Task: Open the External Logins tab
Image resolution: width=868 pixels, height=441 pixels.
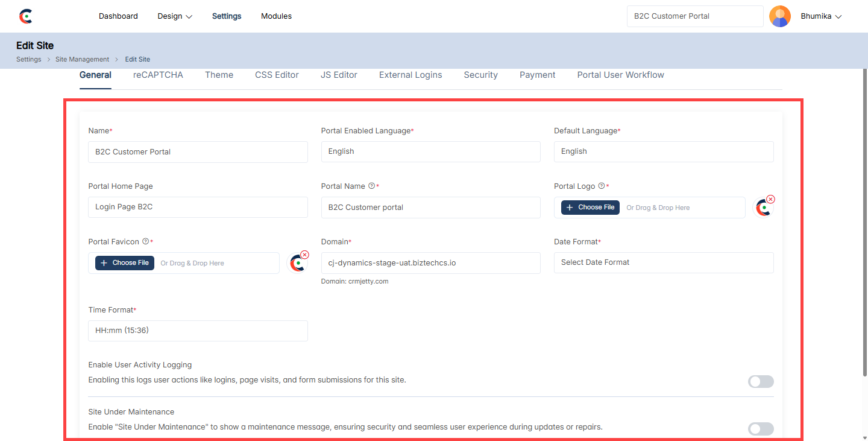Action: coord(410,75)
